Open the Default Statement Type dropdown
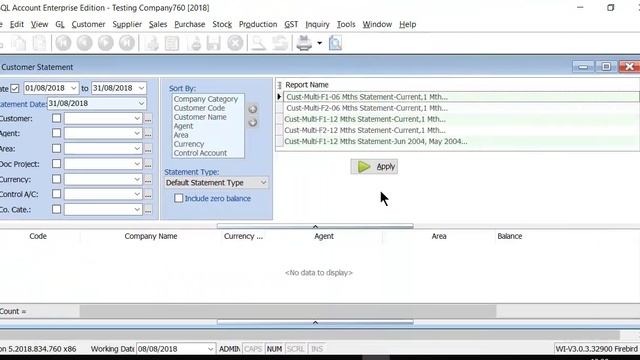Viewport: 640px width, 360px height. [264, 182]
